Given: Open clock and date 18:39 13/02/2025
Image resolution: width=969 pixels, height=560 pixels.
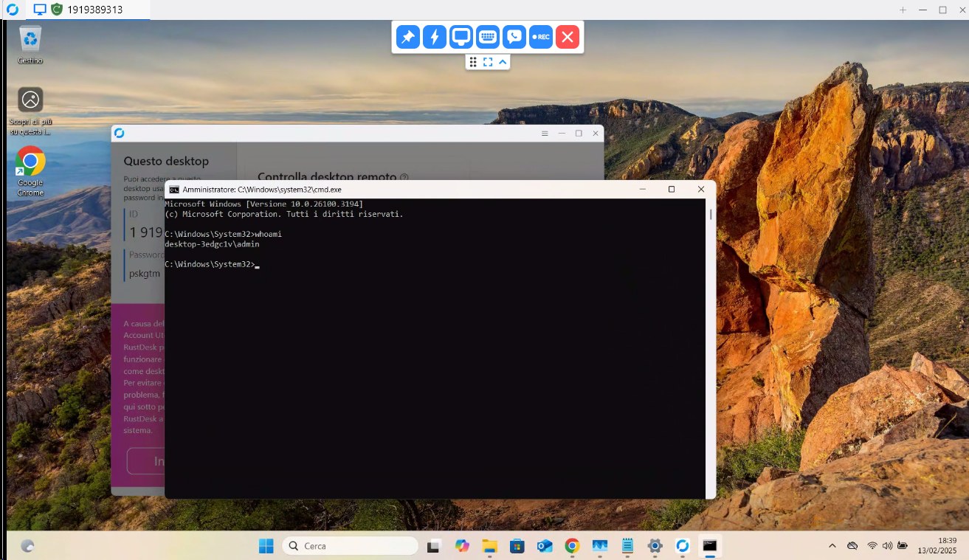Looking at the screenshot, I should point(937,546).
